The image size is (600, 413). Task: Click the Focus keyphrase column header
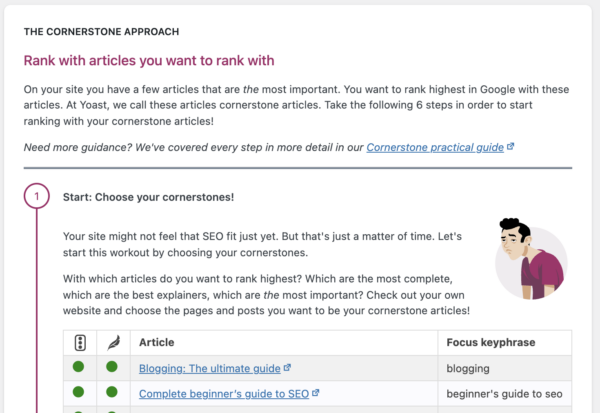(x=490, y=342)
